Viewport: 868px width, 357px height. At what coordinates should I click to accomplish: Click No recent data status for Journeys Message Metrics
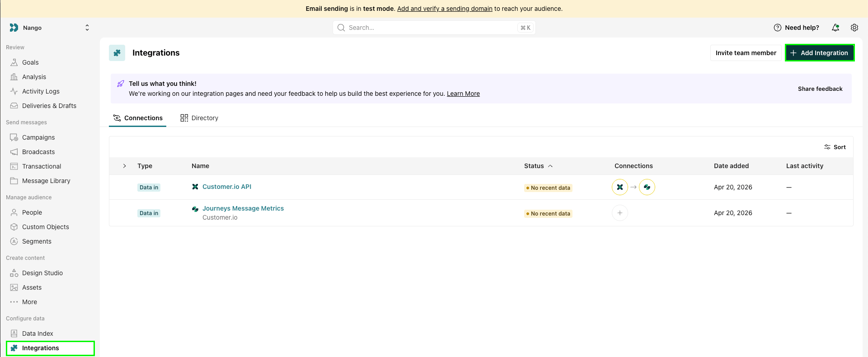(548, 214)
